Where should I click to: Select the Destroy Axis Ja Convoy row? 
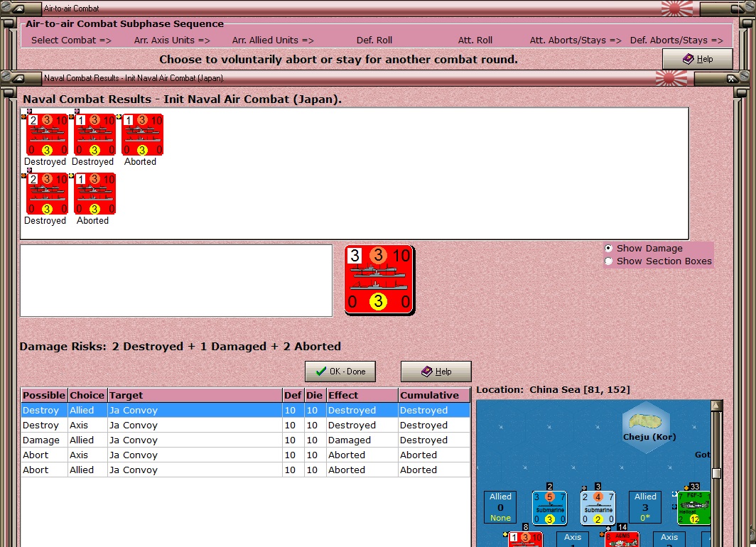coord(245,425)
